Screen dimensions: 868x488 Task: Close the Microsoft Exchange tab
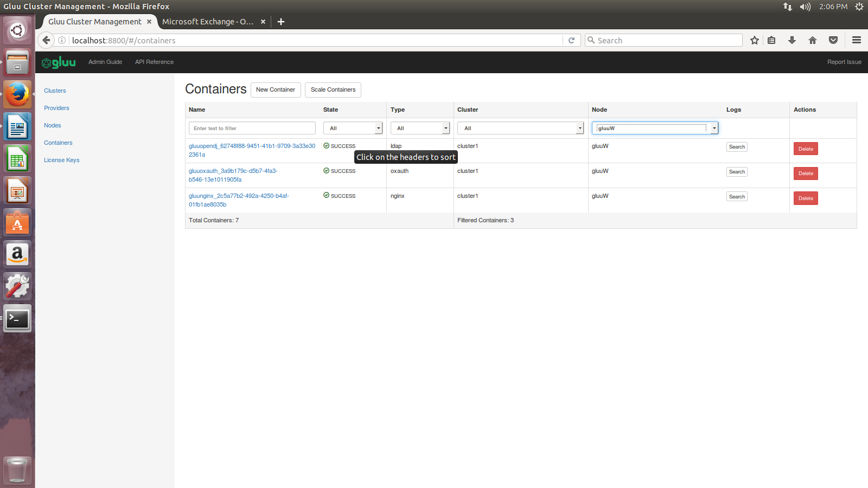tap(263, 22)
